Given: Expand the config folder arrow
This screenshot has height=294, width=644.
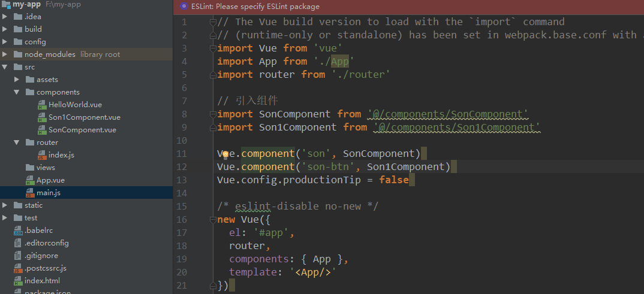Looking at the screenshot, I should [x=5, y=42].
